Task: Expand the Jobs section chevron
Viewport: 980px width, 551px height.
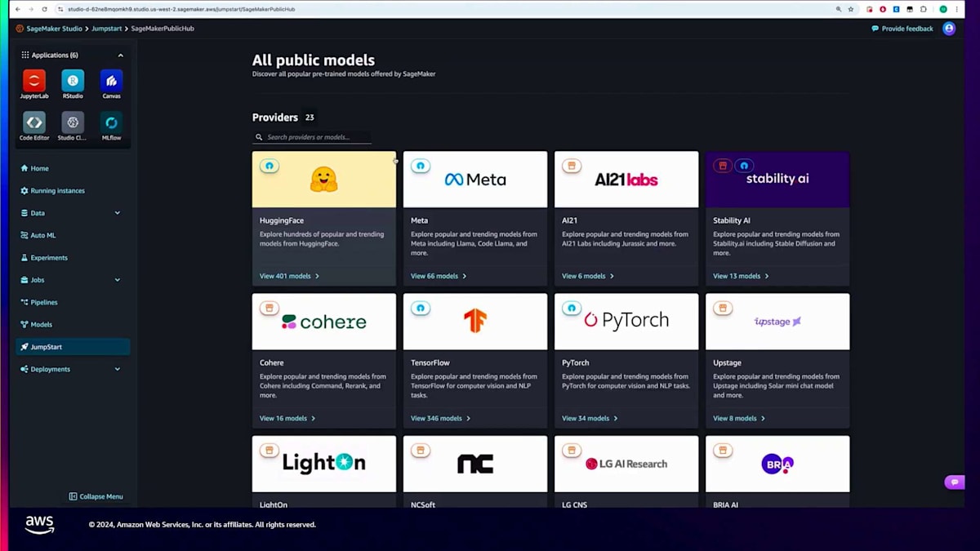Action: (117, 280)
